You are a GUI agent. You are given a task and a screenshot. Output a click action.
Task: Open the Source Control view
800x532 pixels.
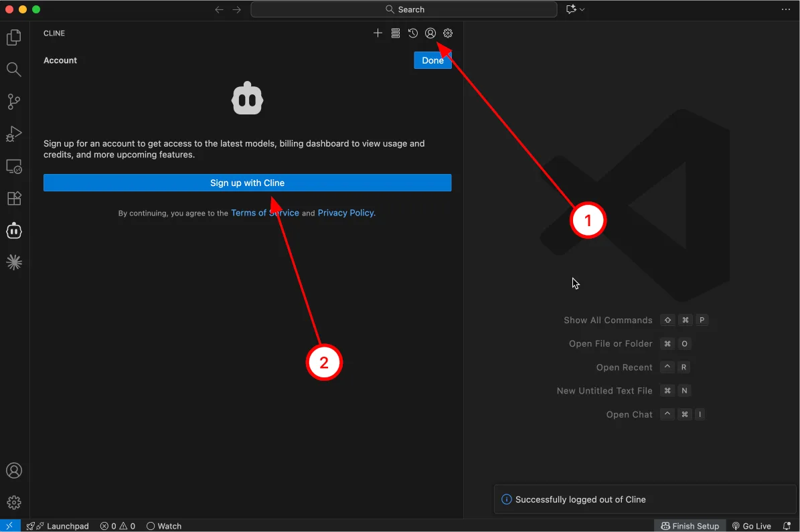point(14,102)
